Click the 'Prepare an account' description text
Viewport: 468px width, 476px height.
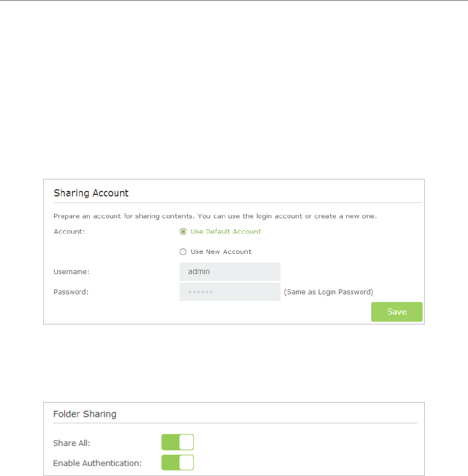pyautogui.click(x=215, y=216)
